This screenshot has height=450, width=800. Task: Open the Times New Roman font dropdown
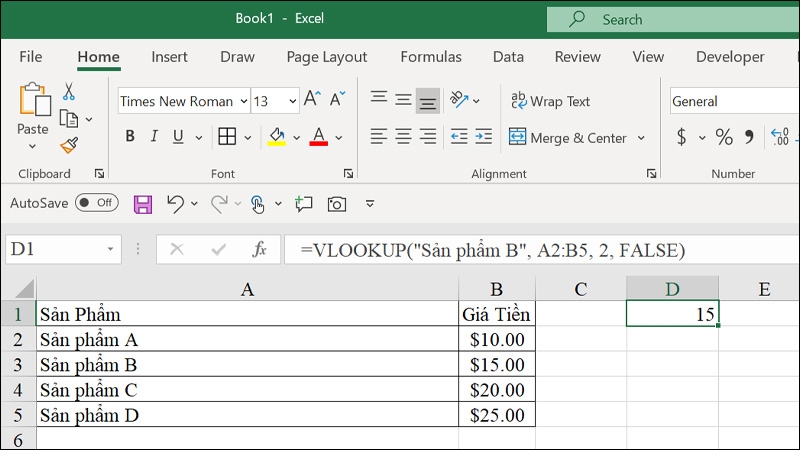click(242, 101)
